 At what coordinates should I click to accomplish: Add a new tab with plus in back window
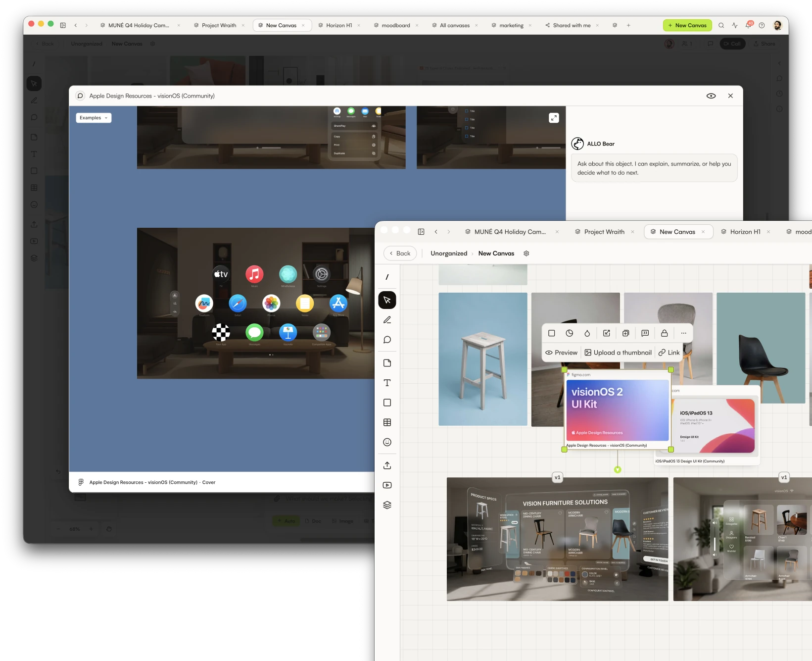pyautogui.click(x=628, y=25)
